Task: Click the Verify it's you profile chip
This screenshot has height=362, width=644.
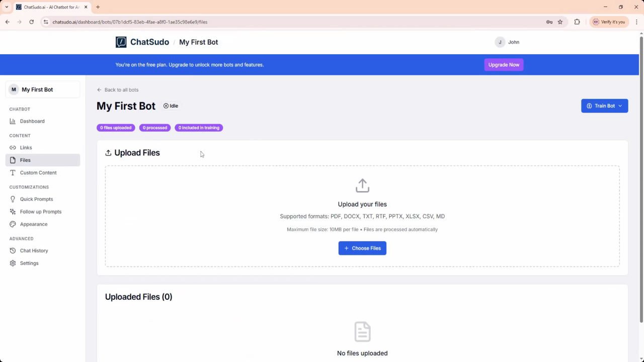Action: 609,22
